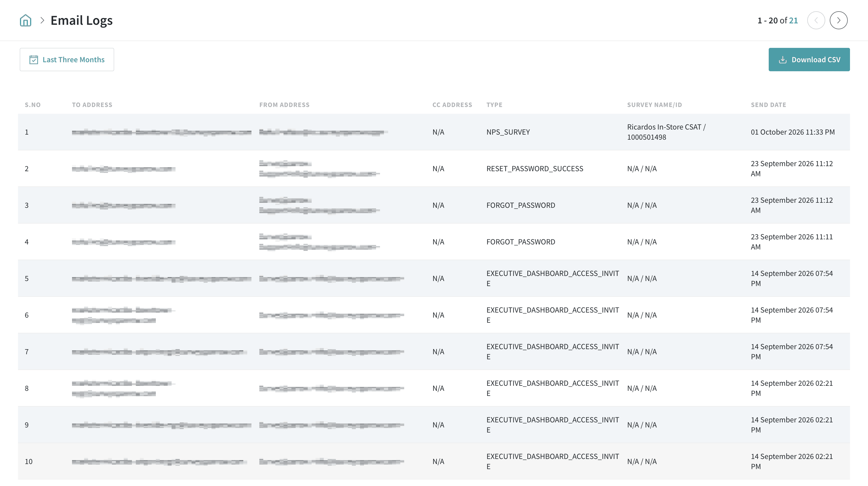Image resolution: width=868 pixels, height=486 pixels.
Task: Click the Email Logs page title
Action: click(x=82, y=20)
